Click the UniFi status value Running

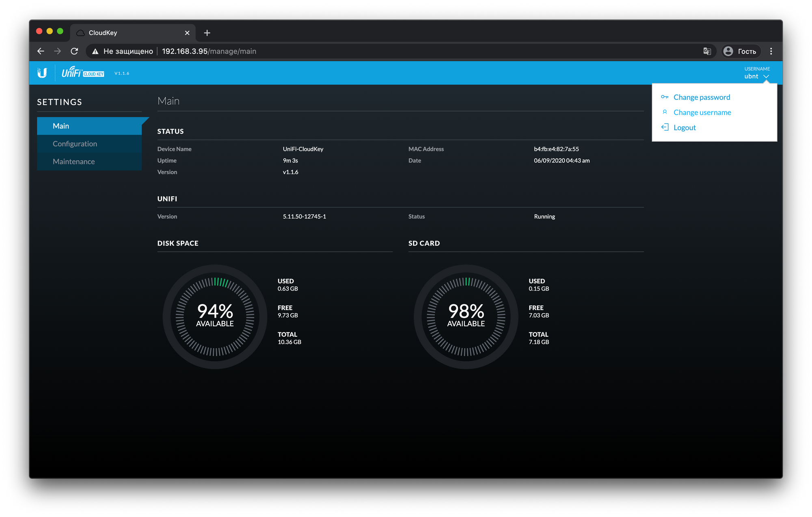point(544,216)
